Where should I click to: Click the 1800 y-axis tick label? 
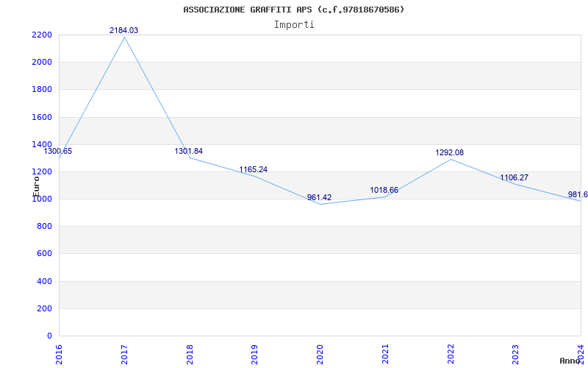(x=42, y=90)
